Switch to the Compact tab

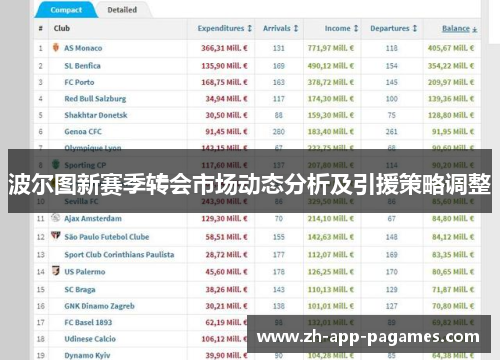(x=66, y=10)
